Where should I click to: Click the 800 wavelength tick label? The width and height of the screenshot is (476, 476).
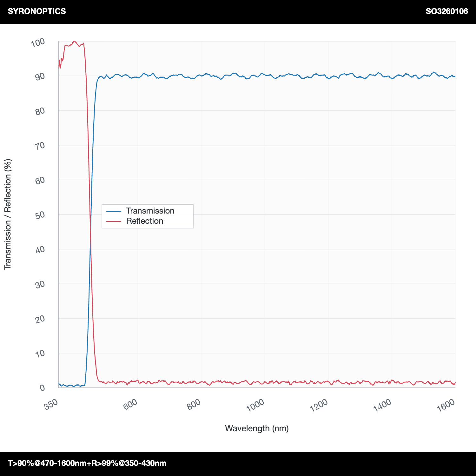194,404
